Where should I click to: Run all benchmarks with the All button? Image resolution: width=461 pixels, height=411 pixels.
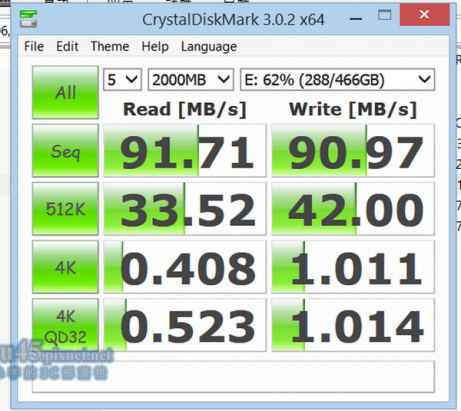[65, 92]
